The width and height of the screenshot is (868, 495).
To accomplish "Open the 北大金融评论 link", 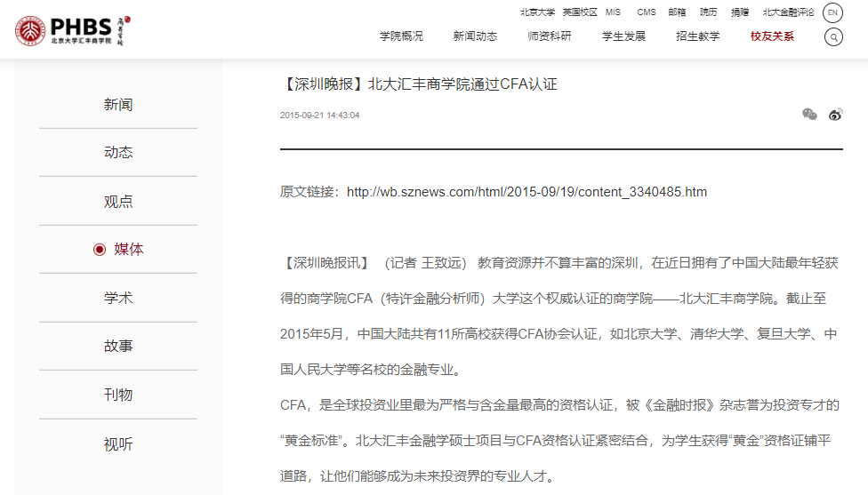I will (788, 12).
